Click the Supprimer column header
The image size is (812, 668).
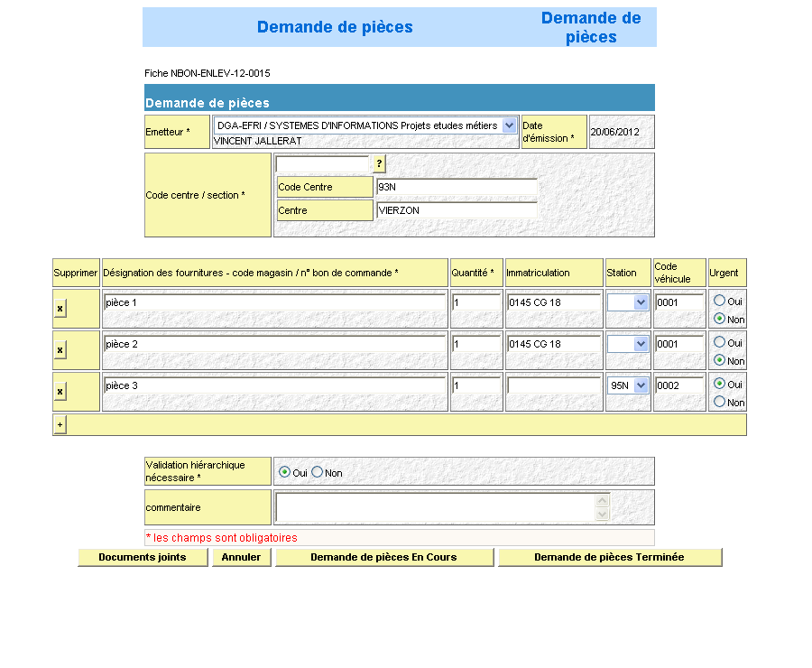point(76,273)
